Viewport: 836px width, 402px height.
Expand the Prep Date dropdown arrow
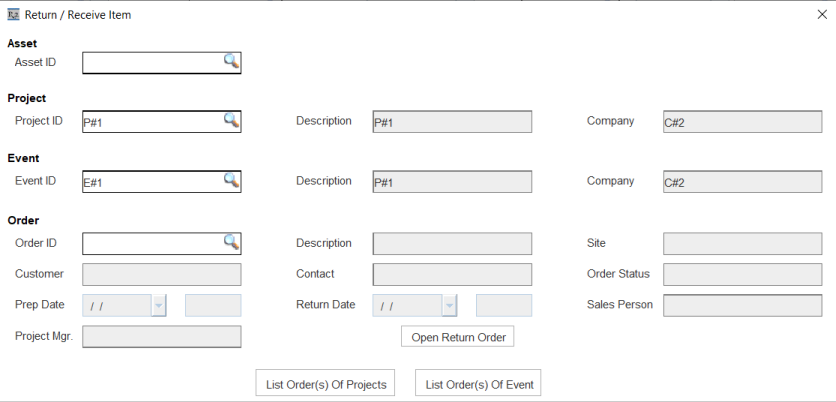[159, 305]
